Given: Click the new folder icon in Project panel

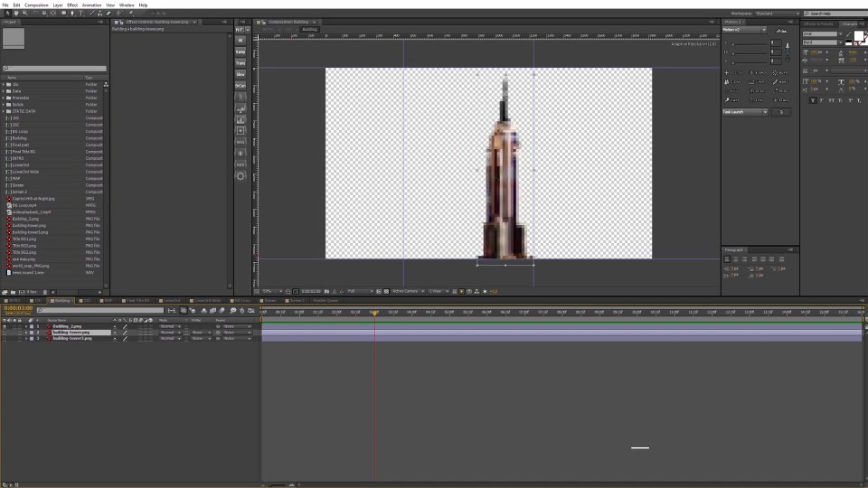Looking at the screenshot, I should [13, 292].
